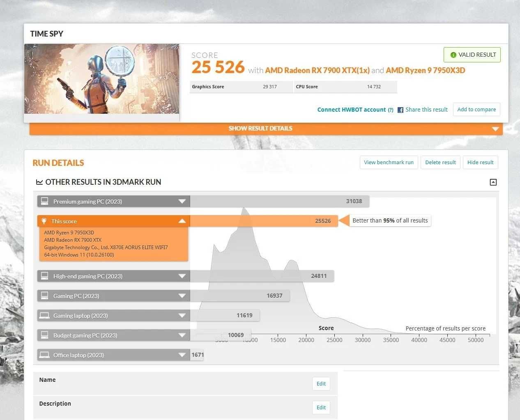Click the Percentage of results per score label

(446, 328)
